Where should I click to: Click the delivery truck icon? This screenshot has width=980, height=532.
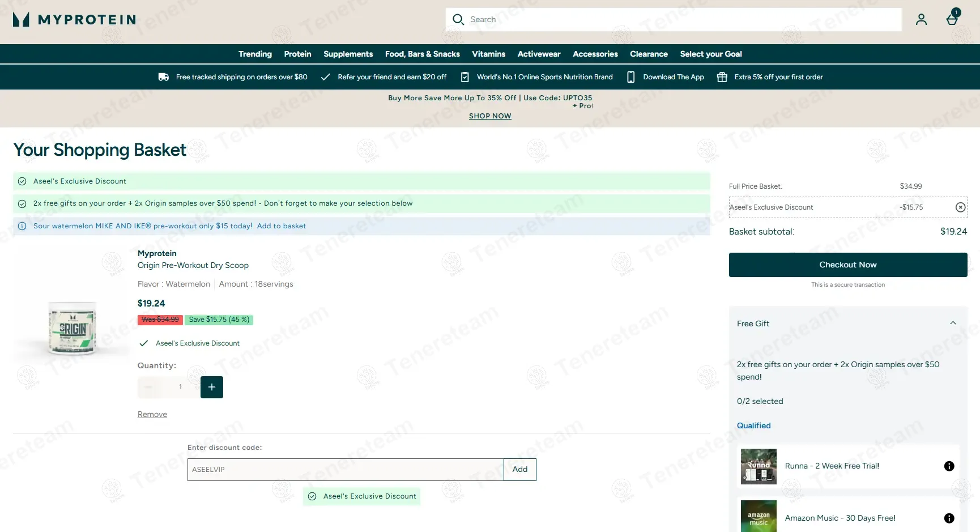[164, 77]
